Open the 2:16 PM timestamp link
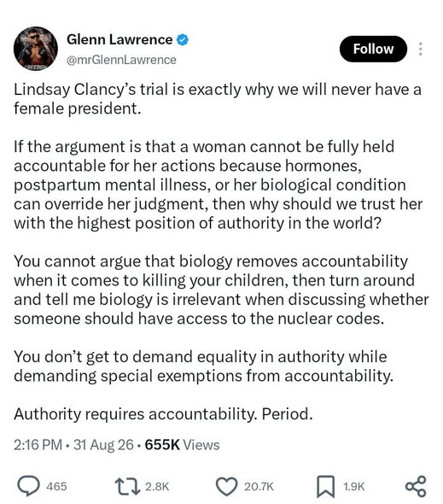This screenshot has height=504, width=443. (38, 445)
